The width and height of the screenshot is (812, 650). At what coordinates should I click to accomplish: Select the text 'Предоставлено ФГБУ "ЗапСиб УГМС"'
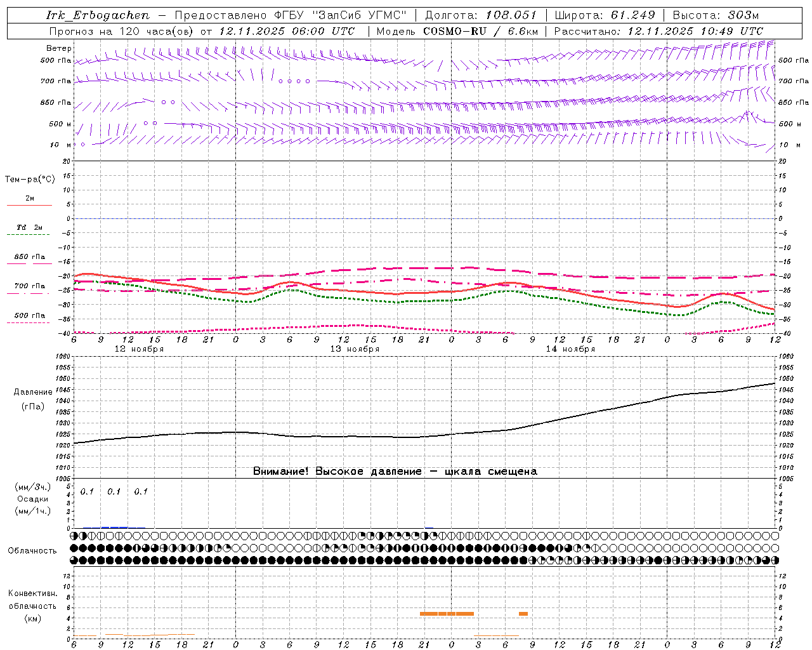[291, 15]
